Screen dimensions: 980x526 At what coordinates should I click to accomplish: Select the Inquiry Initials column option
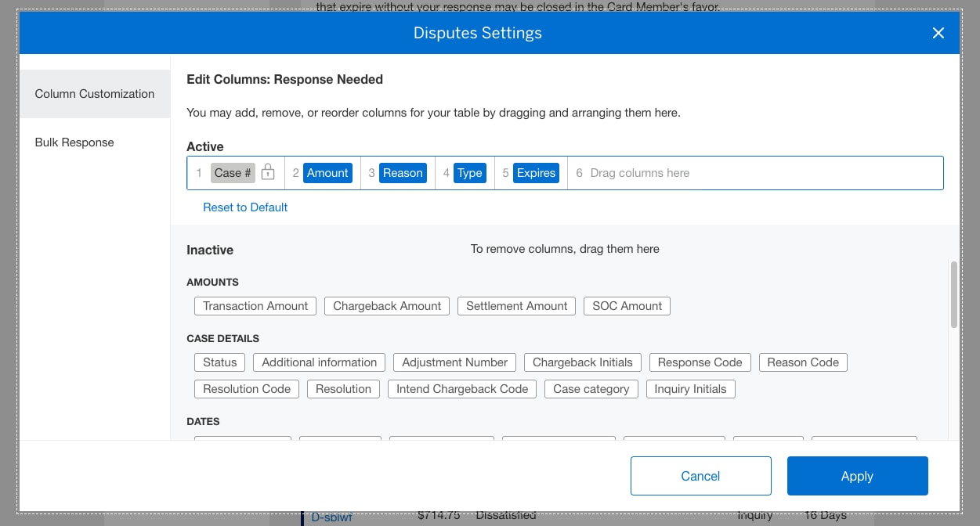[x=690, y=388]
